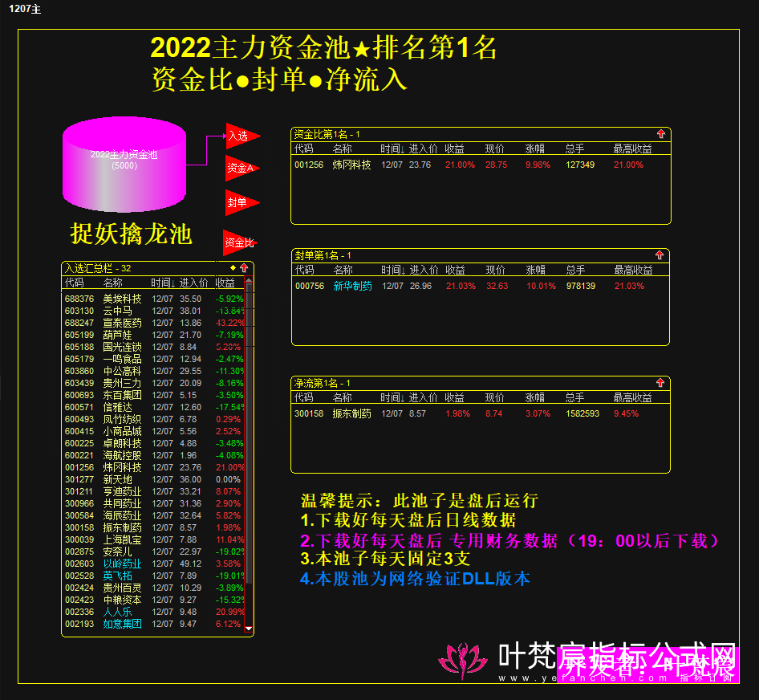Select row 603860 中公高科 in list
The height and width of the screenshot is (700, 759).
154,371
